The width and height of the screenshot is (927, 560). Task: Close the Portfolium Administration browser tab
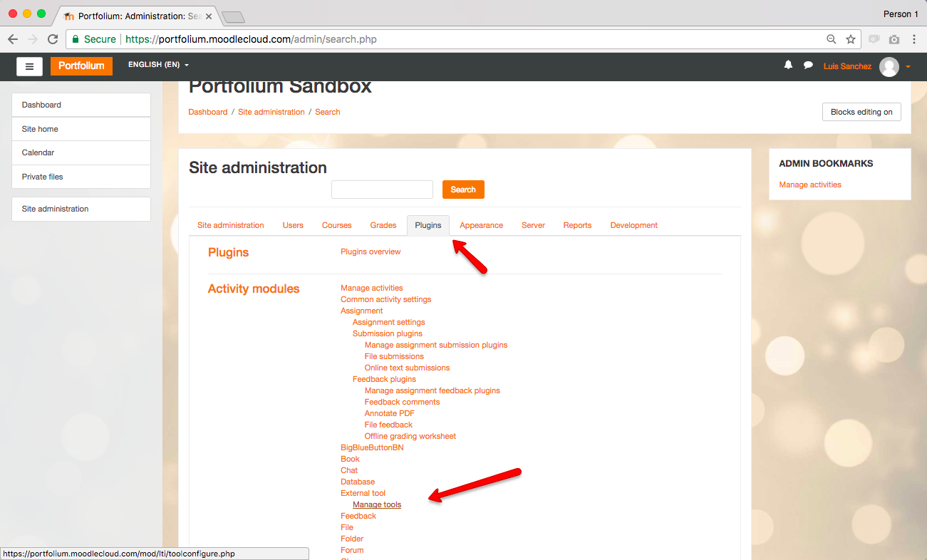click(209, 16)
